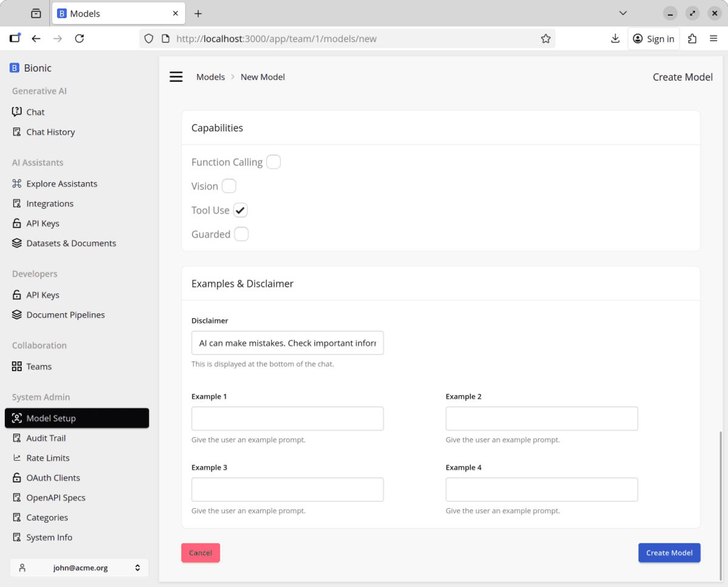Uncheck the Tool Use checkbox
The height and width of the screenshot is (587, 728).
point(241,211)
